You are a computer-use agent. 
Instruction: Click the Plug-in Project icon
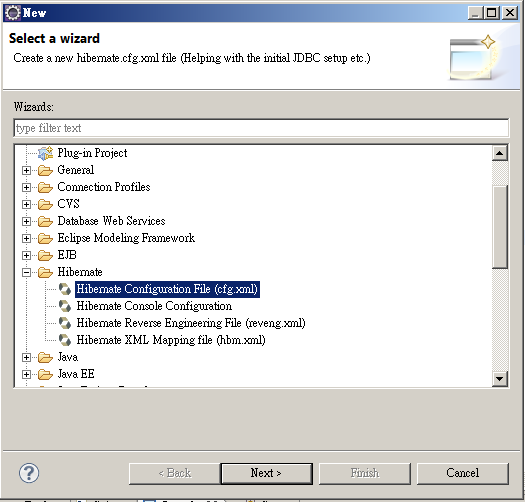[45, 153]
